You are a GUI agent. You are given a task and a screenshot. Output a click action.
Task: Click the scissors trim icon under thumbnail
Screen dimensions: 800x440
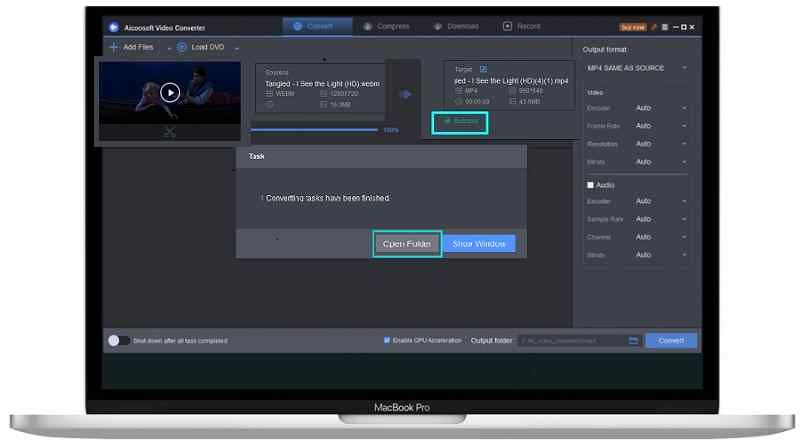coord(170,133)
